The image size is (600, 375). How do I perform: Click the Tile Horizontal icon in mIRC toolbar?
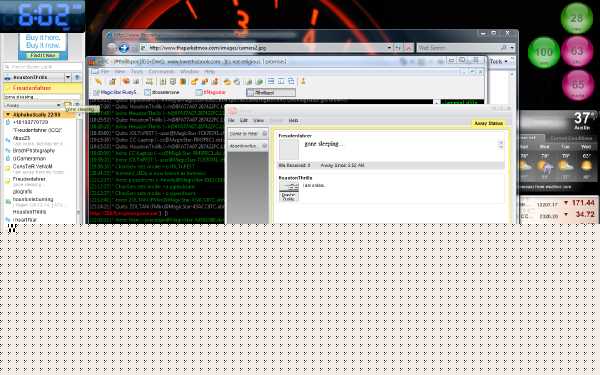(271, 82)
